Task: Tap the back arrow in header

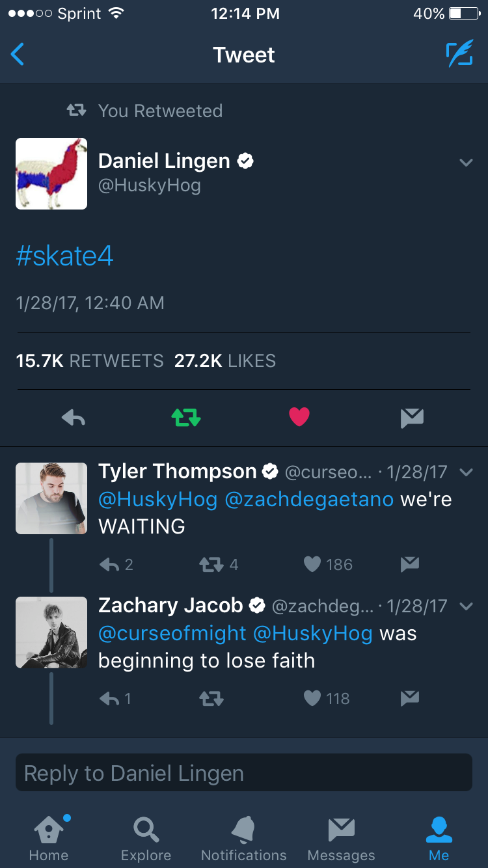Action: pos(18,55)
